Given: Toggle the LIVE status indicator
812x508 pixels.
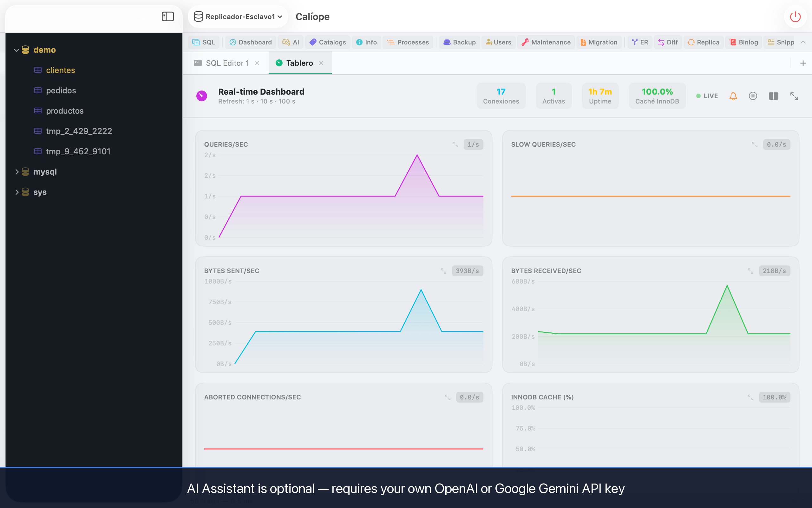Looking at the screenshot, I should [707, 96].
